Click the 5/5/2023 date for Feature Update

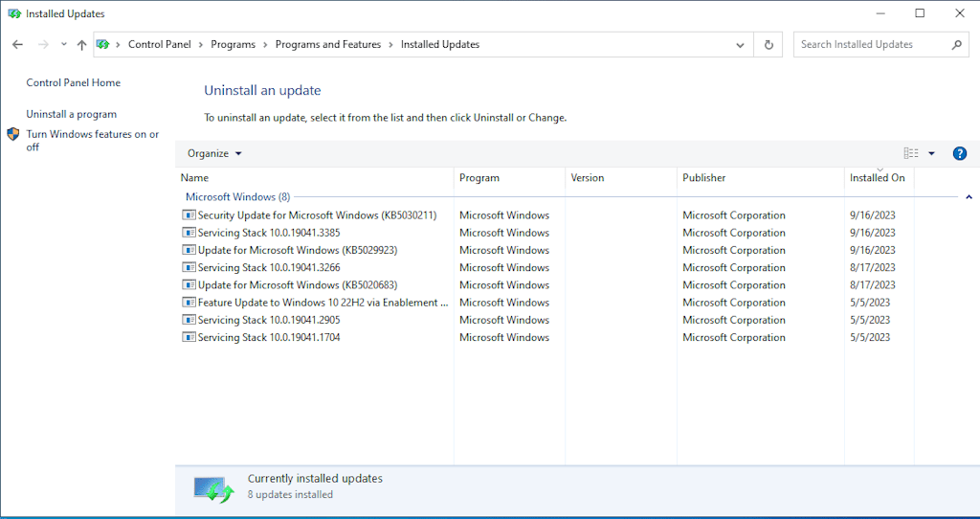870,303
